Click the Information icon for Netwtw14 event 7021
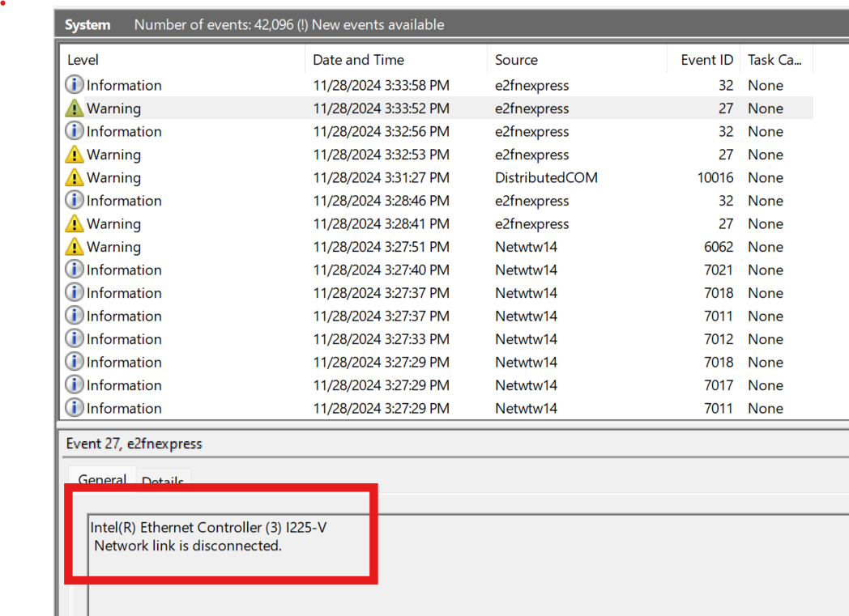Viewport: 849px width, 616px height. pos(74,270)
